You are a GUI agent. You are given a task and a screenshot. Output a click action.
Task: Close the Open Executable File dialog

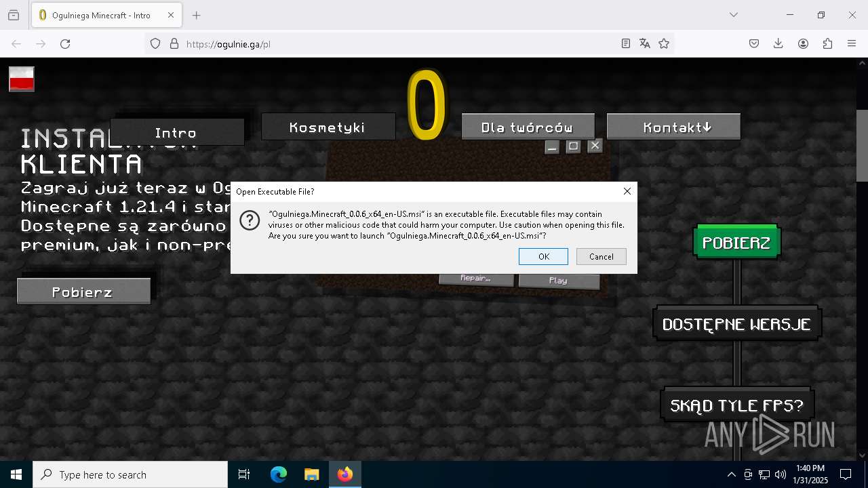tap(627, 192)
